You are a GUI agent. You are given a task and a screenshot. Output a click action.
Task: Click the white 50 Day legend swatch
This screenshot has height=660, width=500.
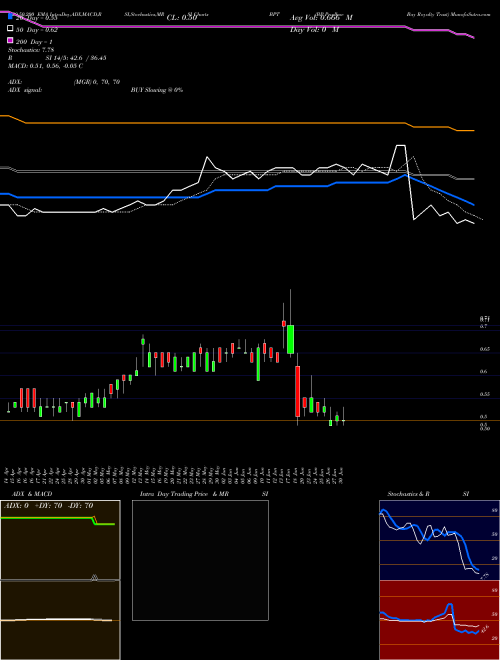click(x=11, y=29)
